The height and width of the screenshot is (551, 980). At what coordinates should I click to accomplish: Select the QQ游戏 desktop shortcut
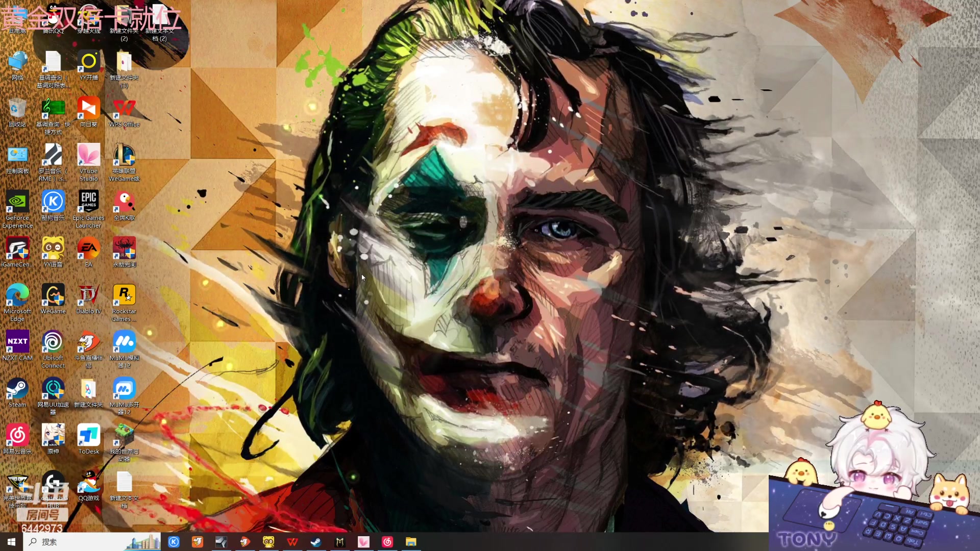89,486
